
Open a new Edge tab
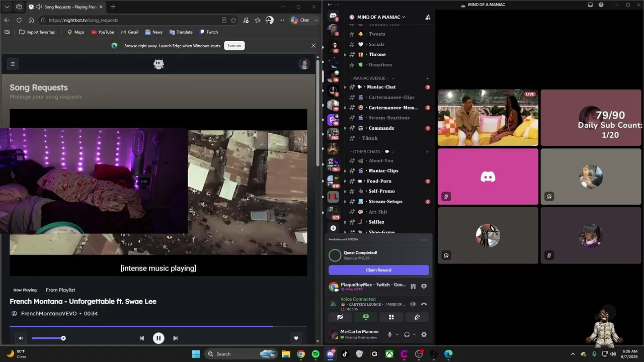pyautogui.click(x=113, y=7)
